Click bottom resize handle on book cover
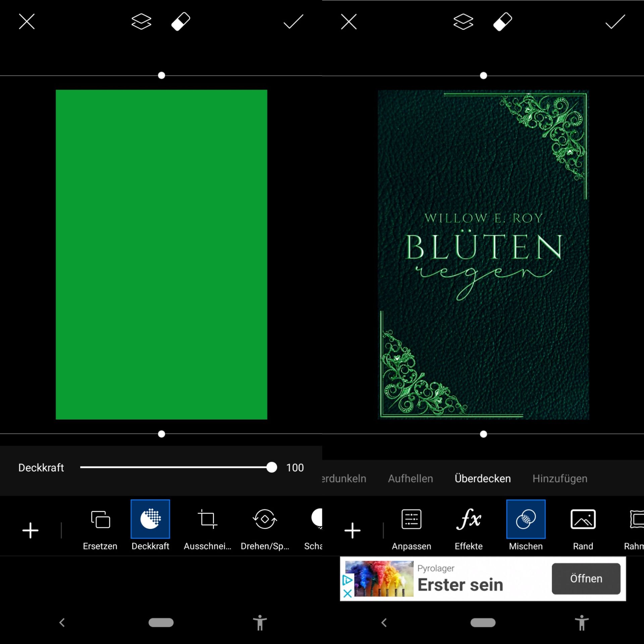This screenshot has width=644, height=644. click(x=483, y=434)
